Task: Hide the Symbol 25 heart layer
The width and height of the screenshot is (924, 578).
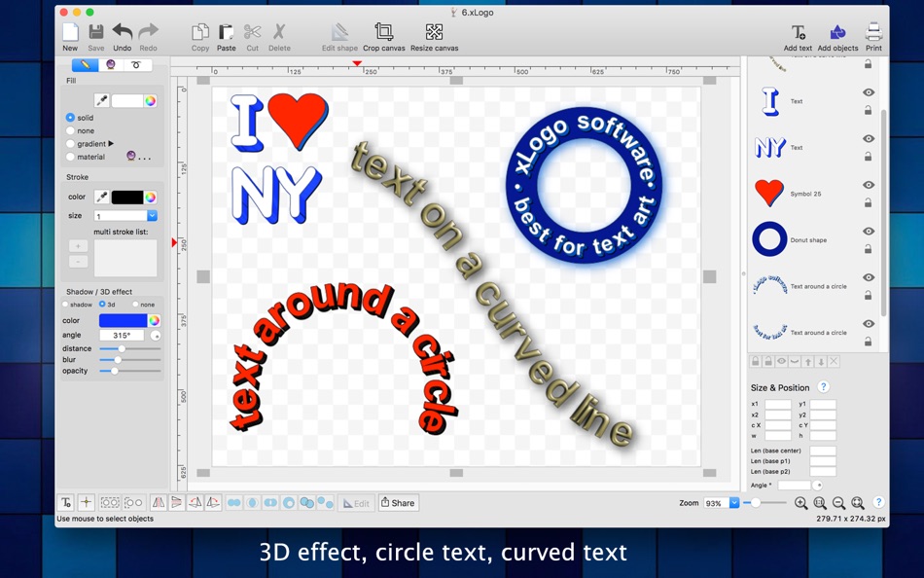Action: coord(868,185)
